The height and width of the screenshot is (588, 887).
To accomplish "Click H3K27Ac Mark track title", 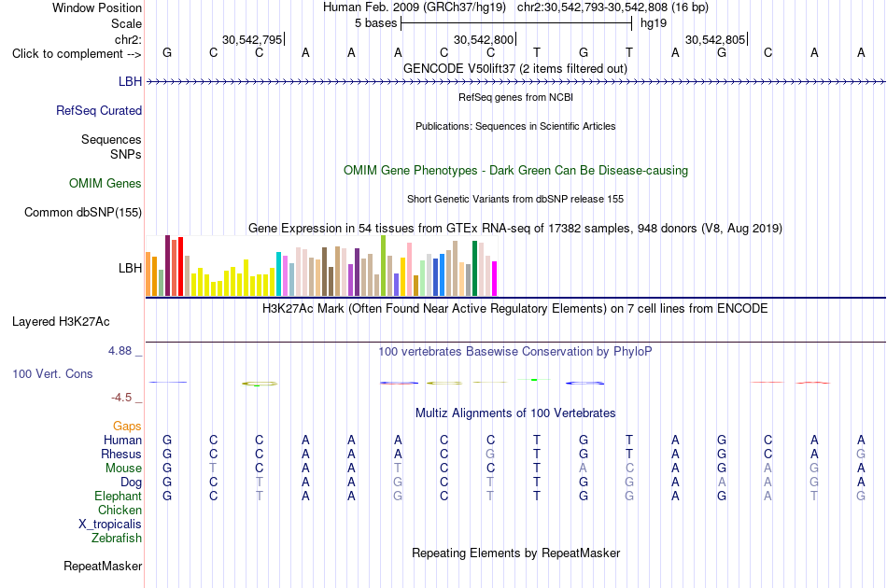I will coord(515,309).
